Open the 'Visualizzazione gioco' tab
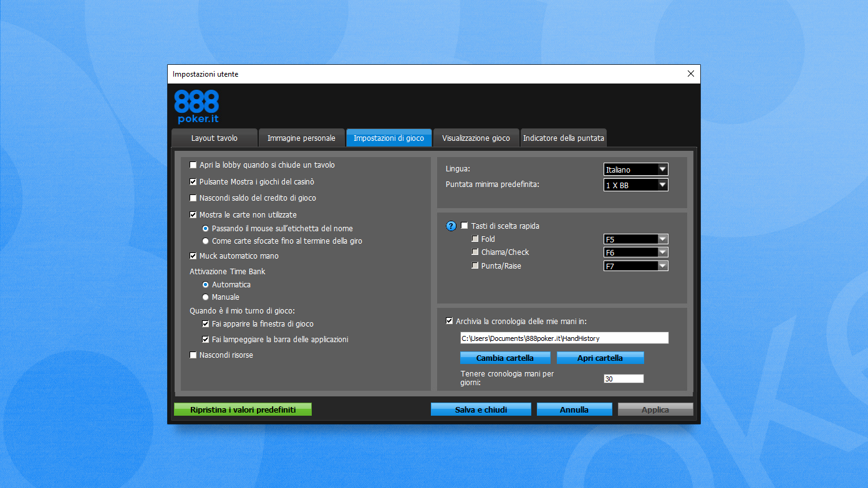 coord(476,138)
